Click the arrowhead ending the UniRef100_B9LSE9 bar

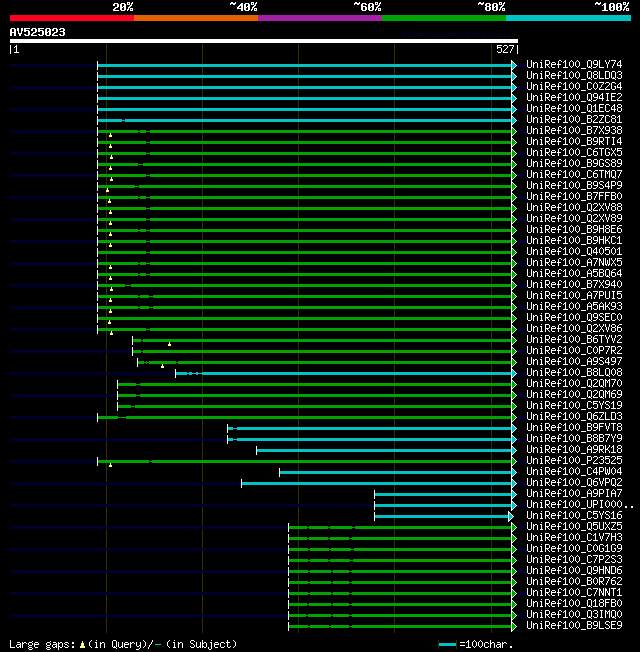click(x=514, y=626)
